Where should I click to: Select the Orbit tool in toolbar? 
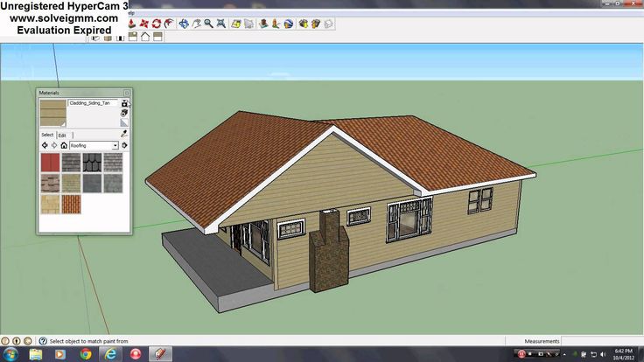pos(184,24)
